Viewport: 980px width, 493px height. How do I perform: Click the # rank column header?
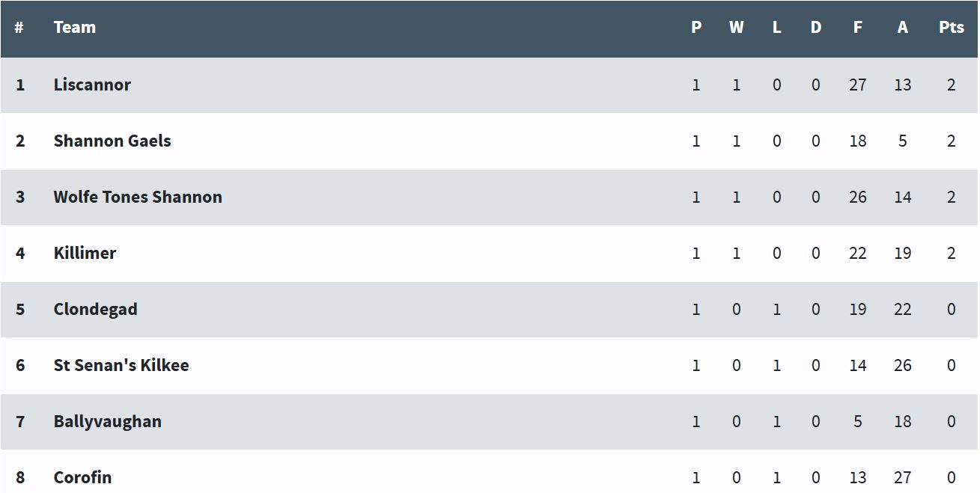pyautogui.click(x=19, y=28)
